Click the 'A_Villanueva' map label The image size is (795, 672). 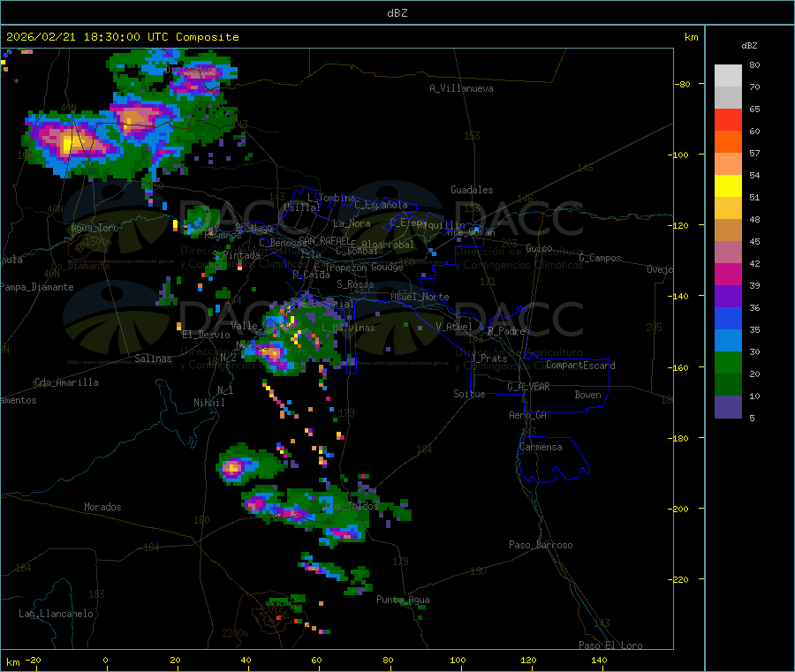pos(461,88)
